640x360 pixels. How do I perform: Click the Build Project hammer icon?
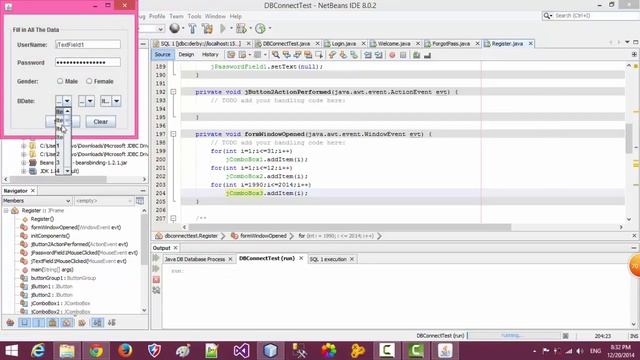192,28
